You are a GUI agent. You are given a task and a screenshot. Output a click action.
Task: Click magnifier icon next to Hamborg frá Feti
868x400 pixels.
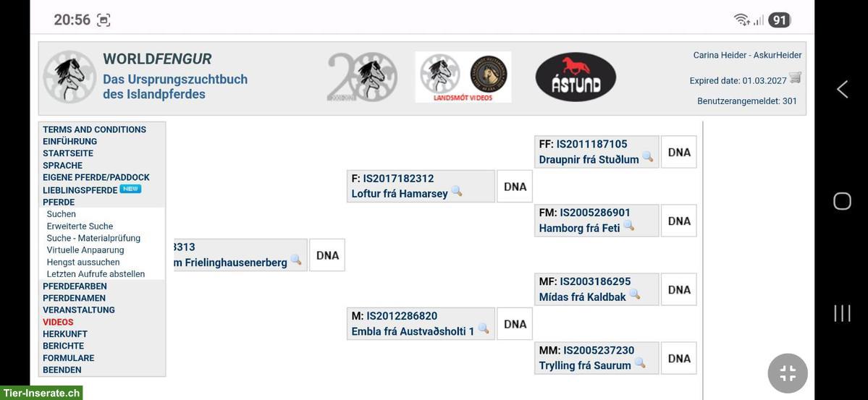[x=628, y=226]
